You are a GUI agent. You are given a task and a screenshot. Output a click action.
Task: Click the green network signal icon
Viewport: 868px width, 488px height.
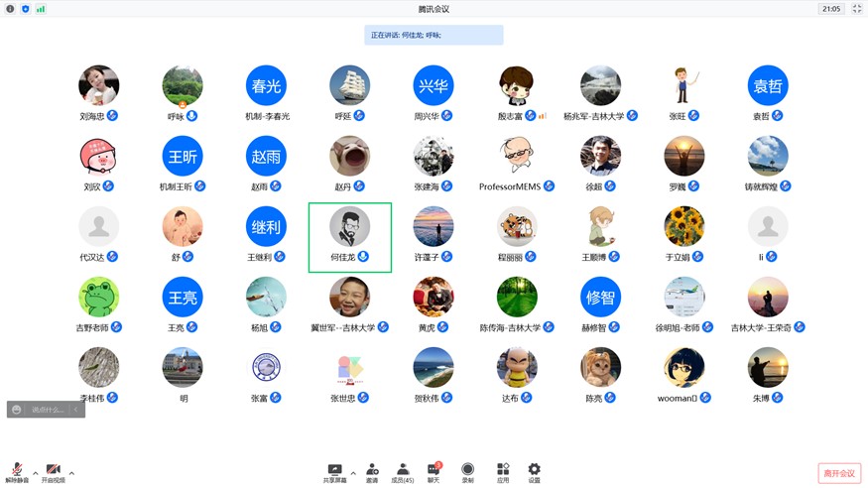click(41, 9)
